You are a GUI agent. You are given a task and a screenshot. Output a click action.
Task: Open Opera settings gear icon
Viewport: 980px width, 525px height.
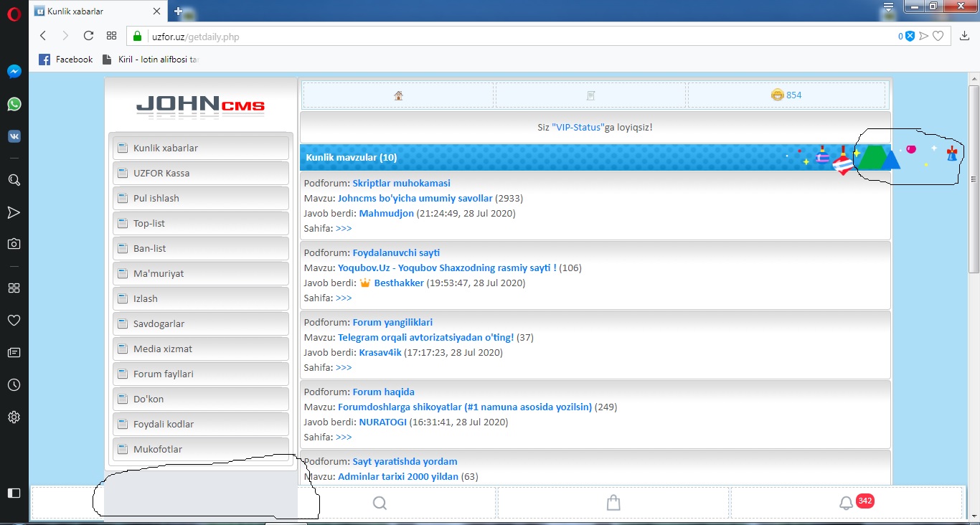click(14, 417)
